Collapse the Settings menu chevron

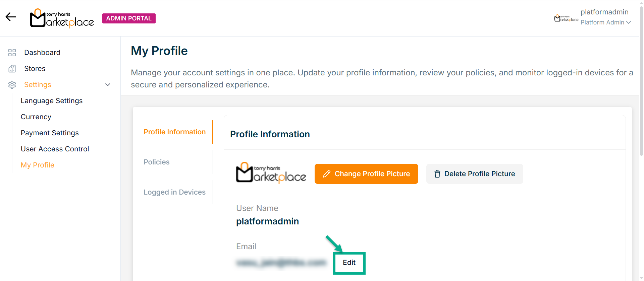pos(108,85)
